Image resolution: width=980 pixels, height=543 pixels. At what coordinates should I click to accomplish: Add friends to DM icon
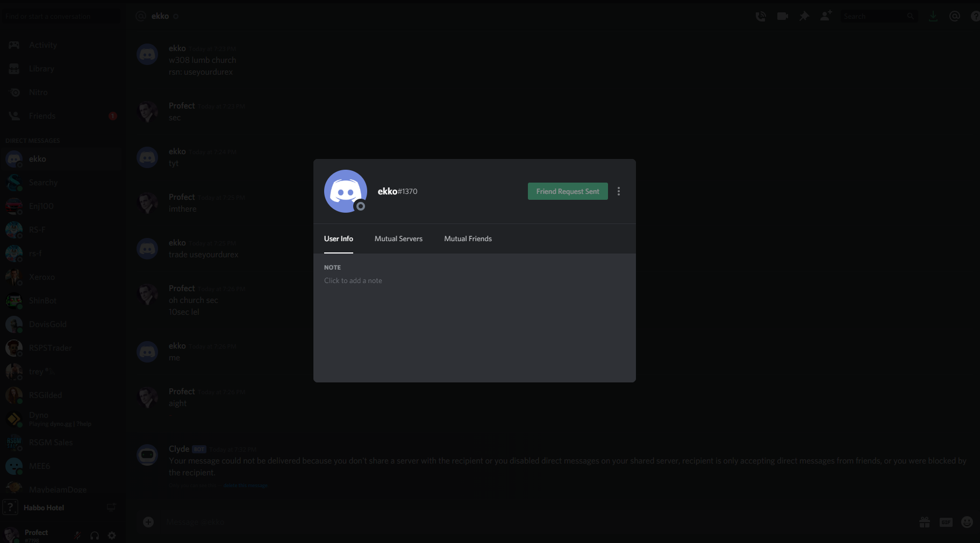826,16
